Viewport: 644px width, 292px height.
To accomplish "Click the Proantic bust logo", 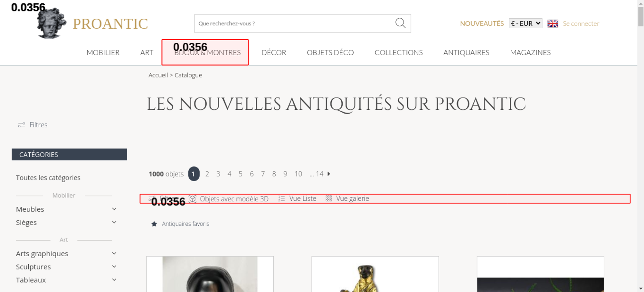I will (x=52, y=24).
